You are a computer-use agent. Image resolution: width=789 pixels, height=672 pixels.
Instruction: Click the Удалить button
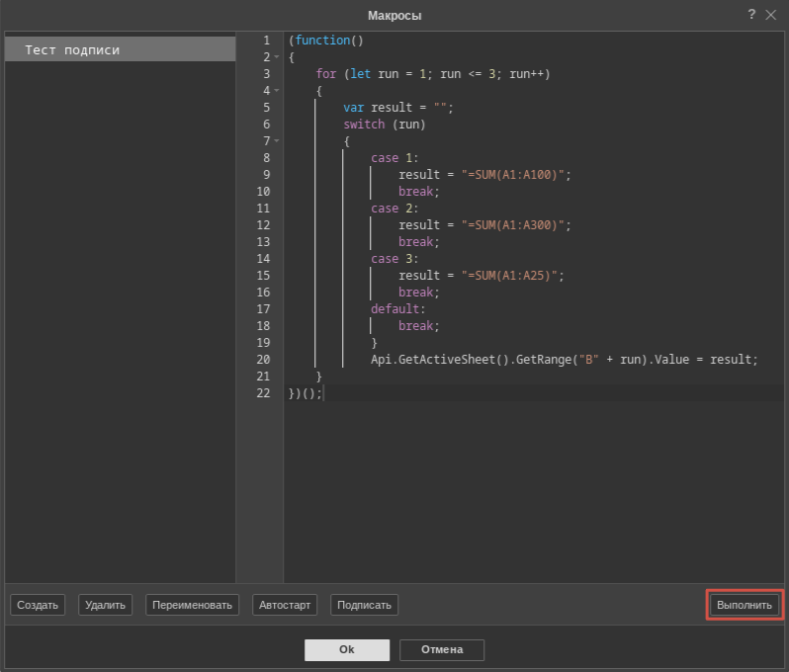point(105,605)
